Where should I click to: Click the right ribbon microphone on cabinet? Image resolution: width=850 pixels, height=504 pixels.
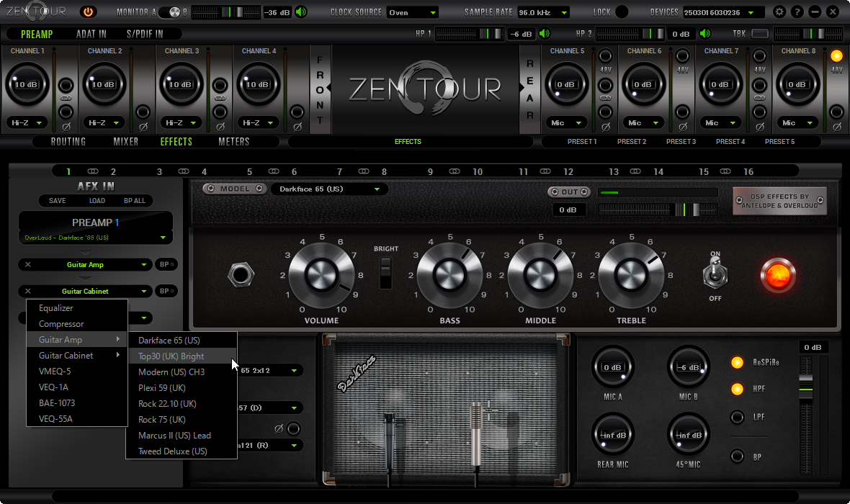click(476, 433)
